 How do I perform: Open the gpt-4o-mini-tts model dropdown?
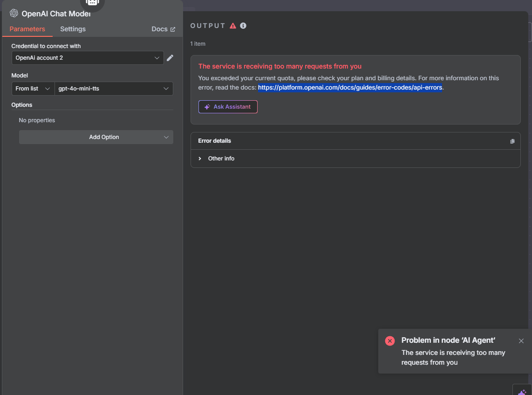pos(114,89)
